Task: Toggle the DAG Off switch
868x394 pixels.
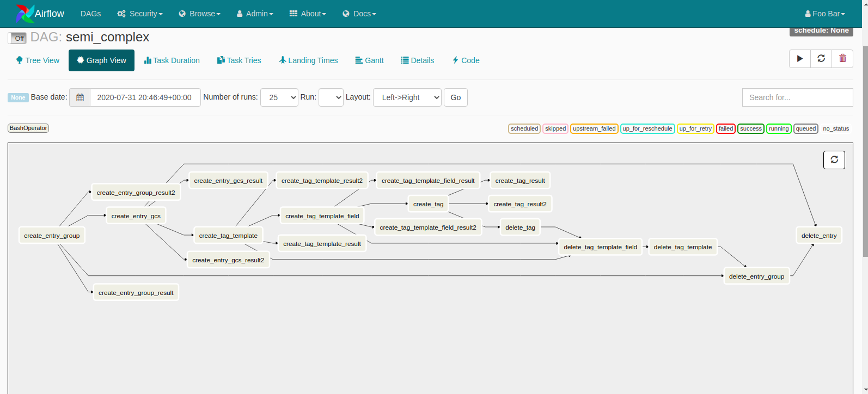Action: 17,38
